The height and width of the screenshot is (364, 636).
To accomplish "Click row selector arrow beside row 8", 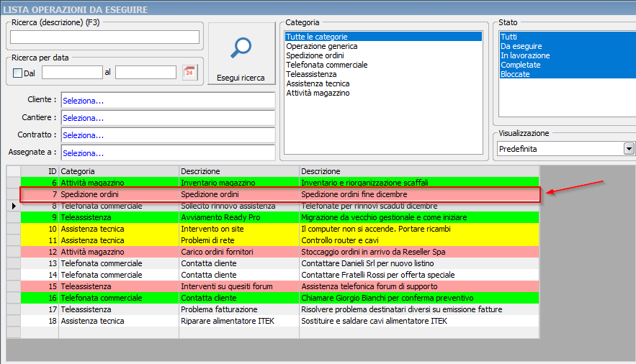I will click(14, 206).
